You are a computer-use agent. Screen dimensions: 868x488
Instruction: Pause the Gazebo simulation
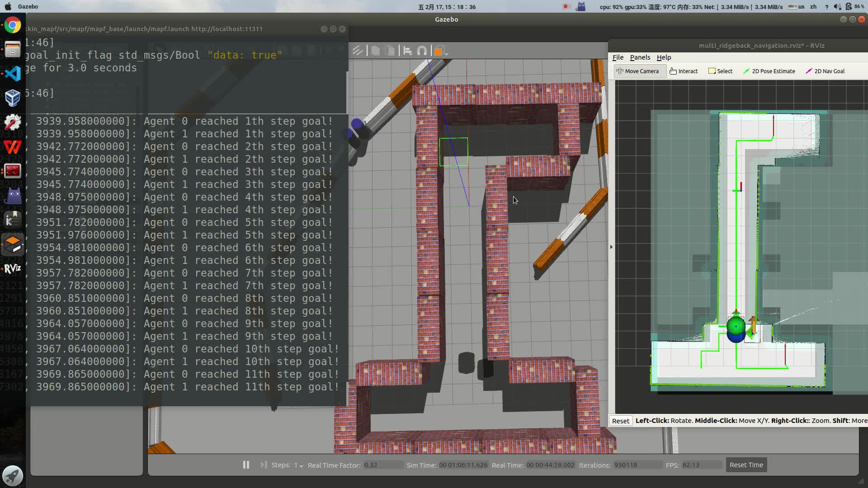coord(246,465)
